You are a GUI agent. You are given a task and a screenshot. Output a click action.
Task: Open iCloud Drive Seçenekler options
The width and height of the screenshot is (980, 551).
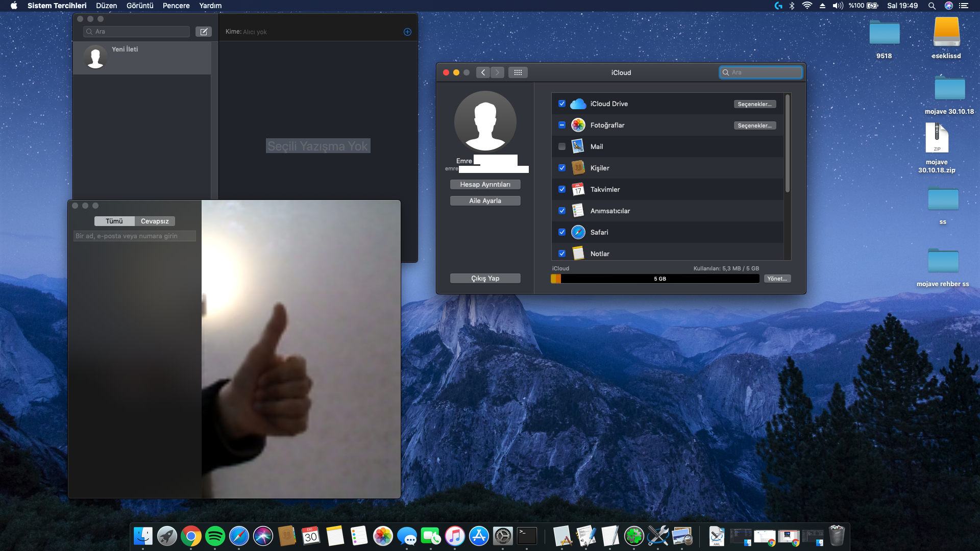(754, 104)
